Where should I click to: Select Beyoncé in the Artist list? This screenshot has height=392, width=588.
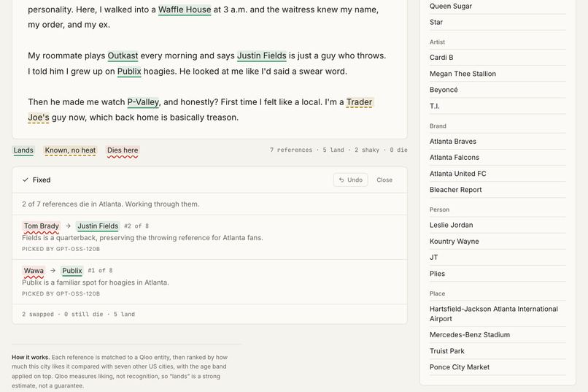click(x=498, y=90)
